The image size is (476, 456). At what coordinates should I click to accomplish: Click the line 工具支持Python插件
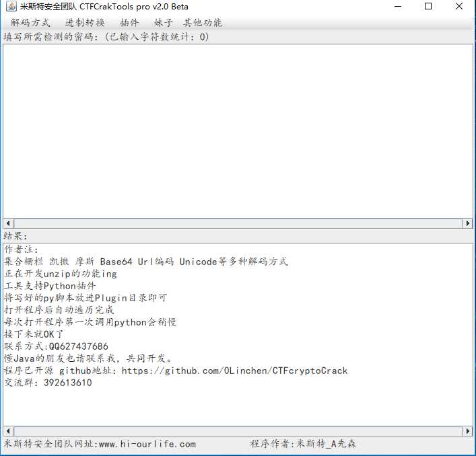point(50,286)
